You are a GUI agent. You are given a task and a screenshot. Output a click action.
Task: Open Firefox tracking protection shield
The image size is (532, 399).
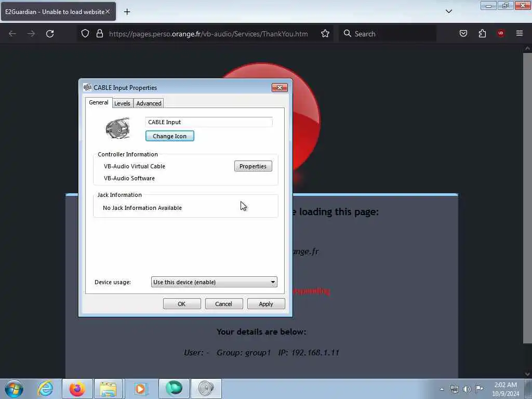click(x=85, y=34)
